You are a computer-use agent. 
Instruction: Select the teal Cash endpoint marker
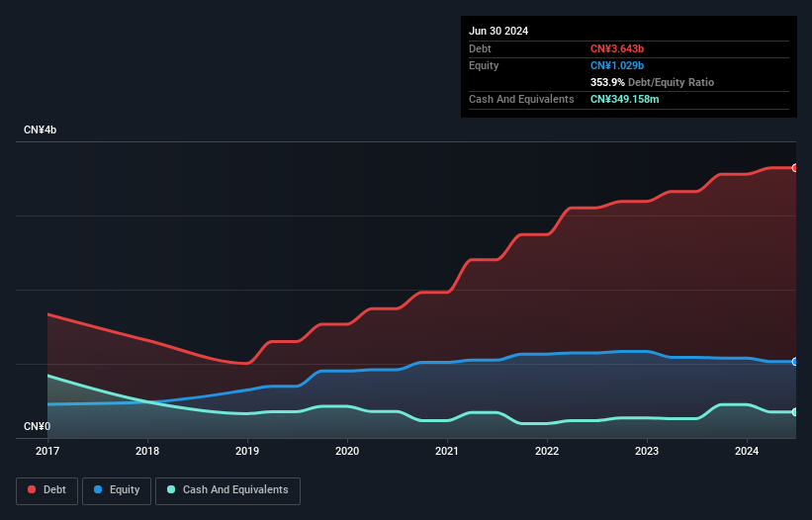tap(795, 412)
